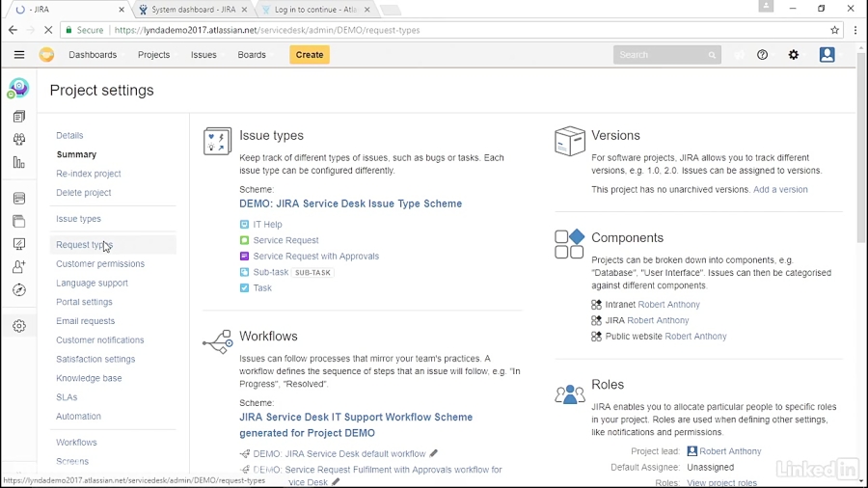Click the JIRA logo icon in header
The width and height of the screenshot is (868, 488).
[x=46, y=55]
